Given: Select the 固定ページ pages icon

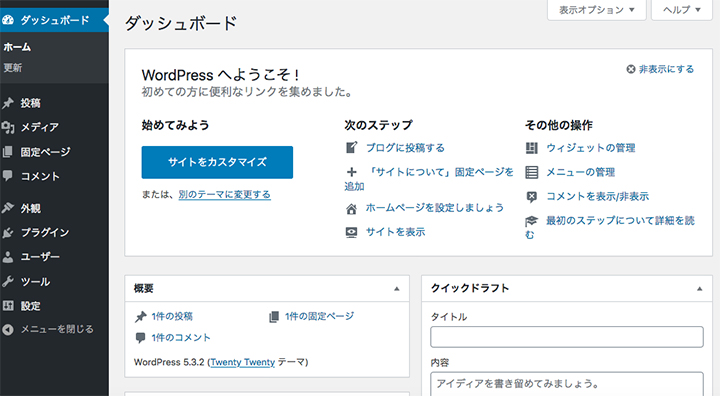Looking at the screenshot, I should pos(8,152).
